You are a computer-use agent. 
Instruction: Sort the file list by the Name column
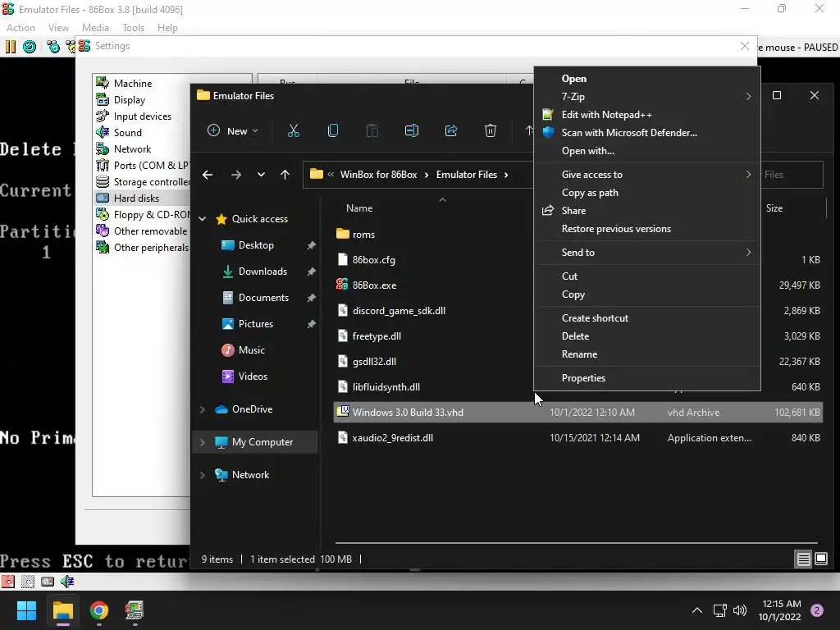pos(359,208)
